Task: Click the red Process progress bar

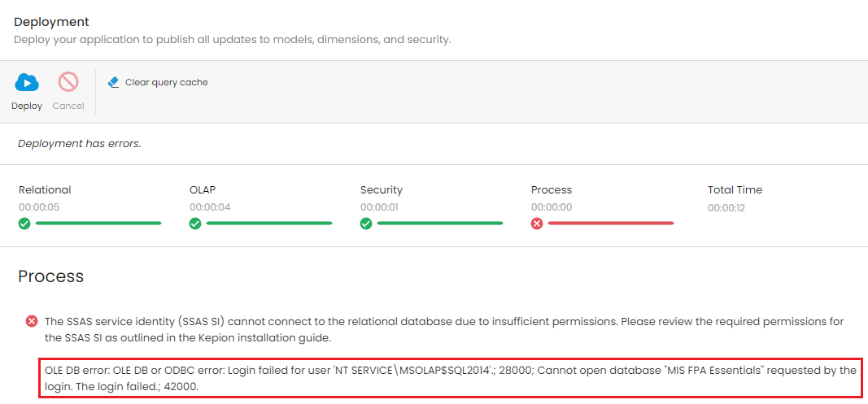Action: pos(611,223)
